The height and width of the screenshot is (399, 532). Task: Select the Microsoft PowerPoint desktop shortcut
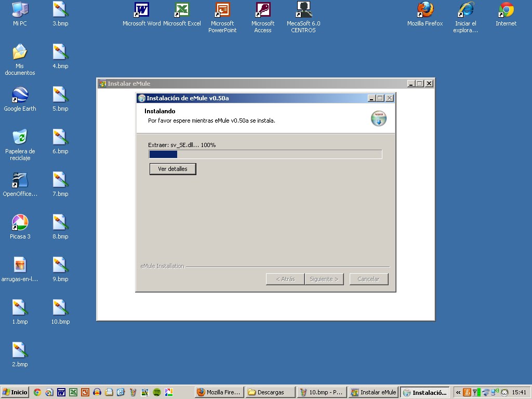pyautogui.click(x=222, y=17)
